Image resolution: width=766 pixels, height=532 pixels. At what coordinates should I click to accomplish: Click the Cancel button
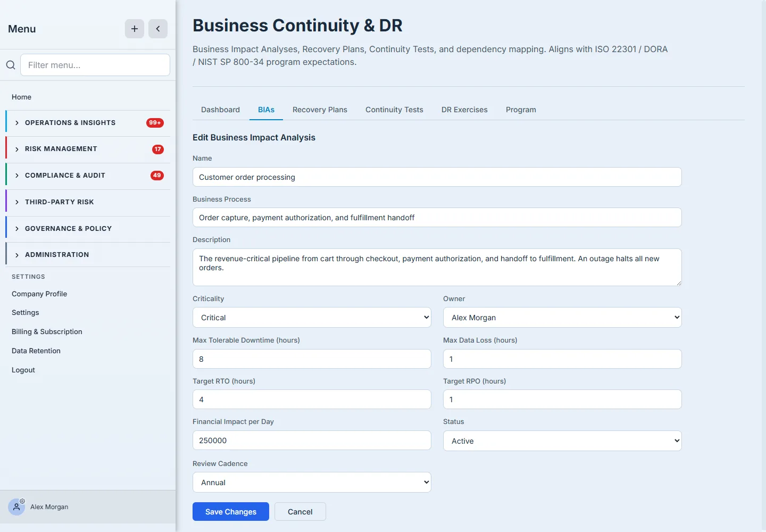pyautogui.click(x=300, y=512)
